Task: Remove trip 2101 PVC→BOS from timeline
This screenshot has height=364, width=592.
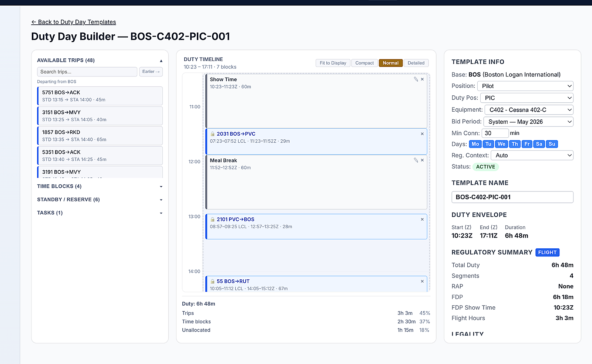Action: pos(422,219)
